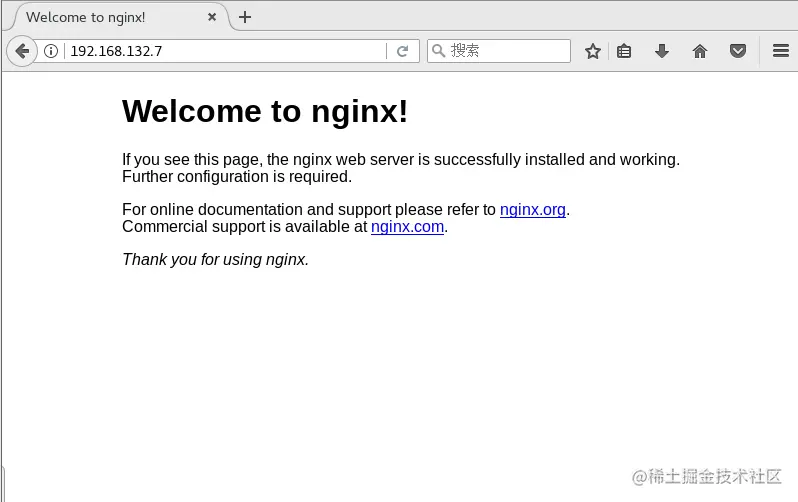
Task: Follow the nginx.org link
Action: tap(533, 209)
